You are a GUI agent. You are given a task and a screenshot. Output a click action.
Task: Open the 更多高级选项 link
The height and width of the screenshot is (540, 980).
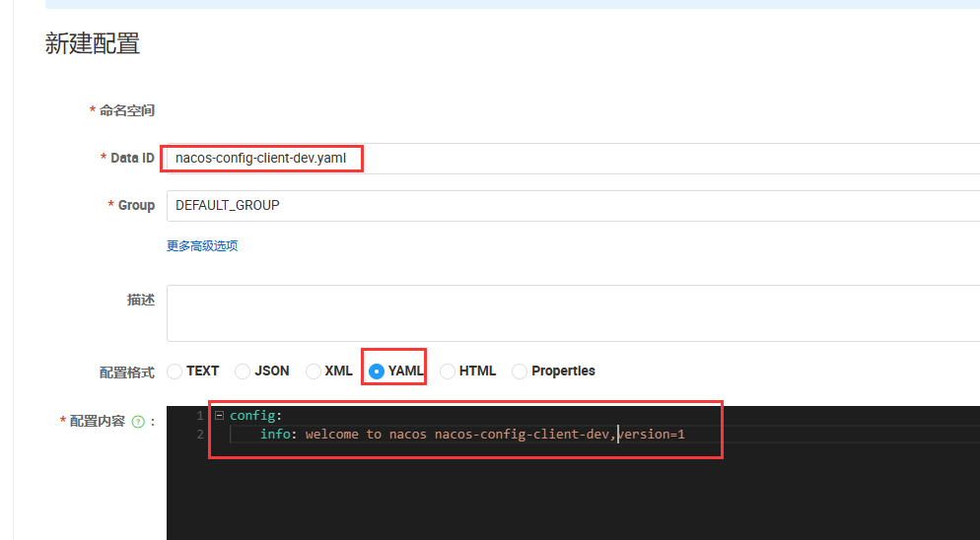202,245
